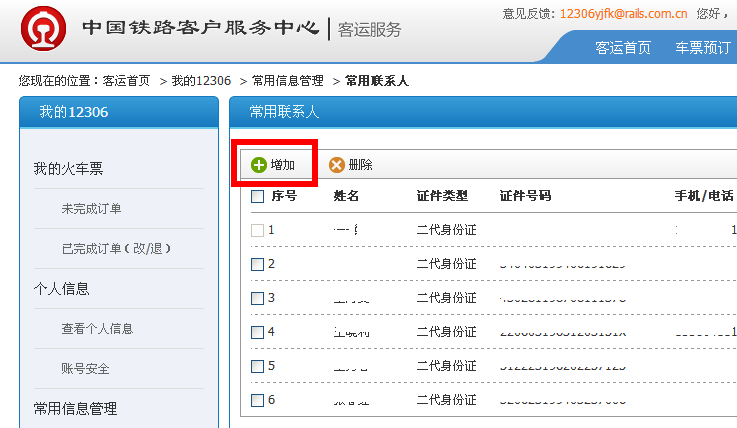
Task: Click 二代身份证 in row 2
Action: coord(447,264)
